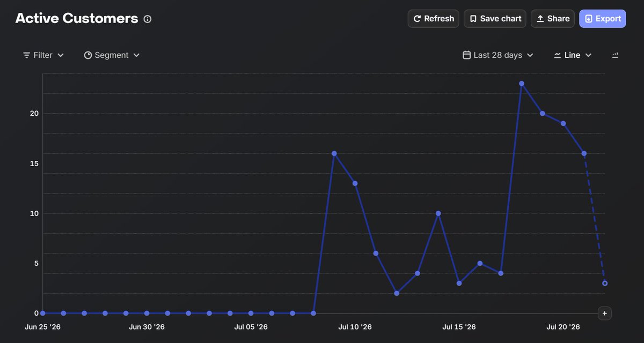Viewport: 644px width, 343px height.
Task: Select the data point with value 5
Action: click(480, 263)
